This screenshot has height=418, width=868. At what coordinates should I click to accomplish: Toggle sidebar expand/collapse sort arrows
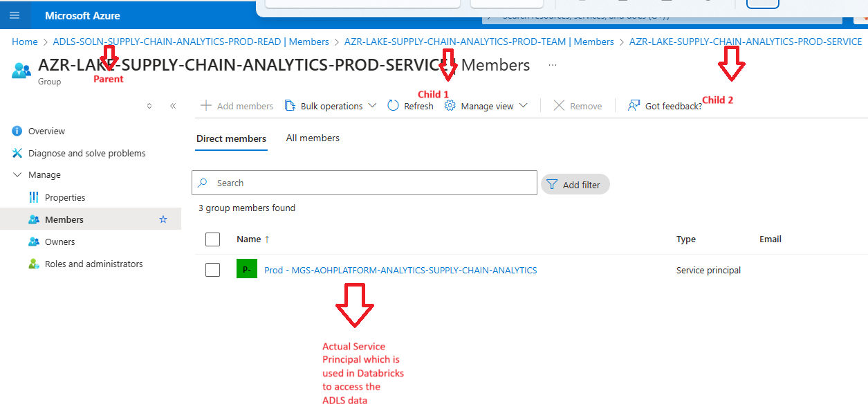[149, 106]
